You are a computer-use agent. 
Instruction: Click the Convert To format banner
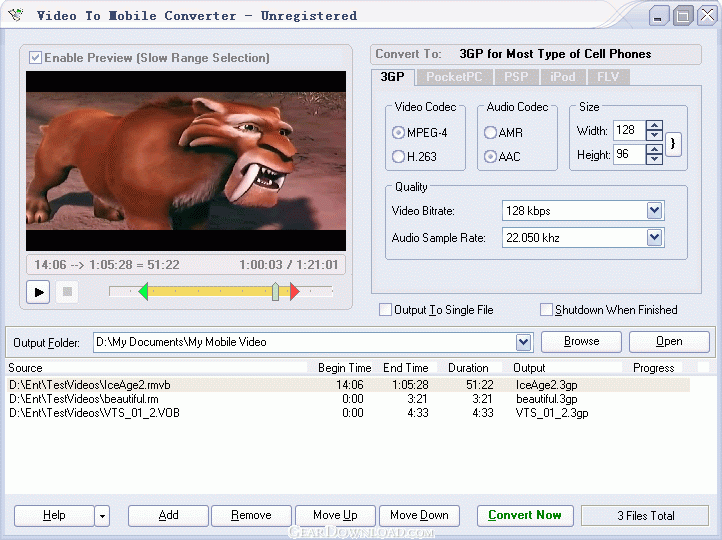pyautogui.click(x=536, y=54)
